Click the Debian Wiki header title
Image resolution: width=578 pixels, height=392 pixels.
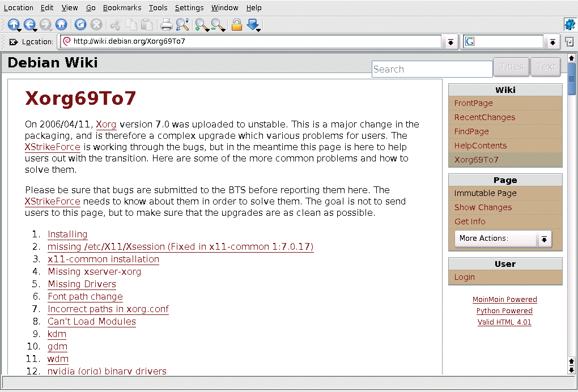point(53,63)
